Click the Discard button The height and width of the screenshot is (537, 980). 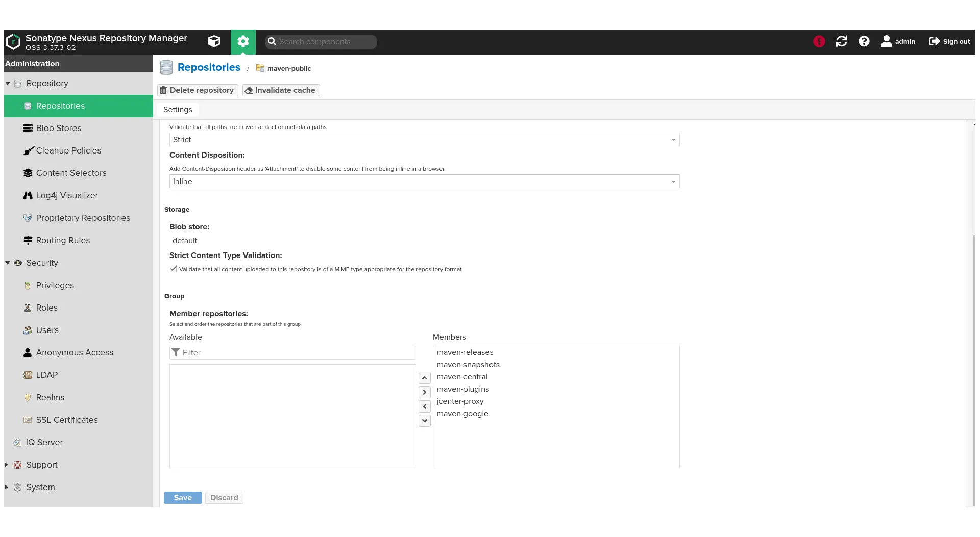click(224, 498)
